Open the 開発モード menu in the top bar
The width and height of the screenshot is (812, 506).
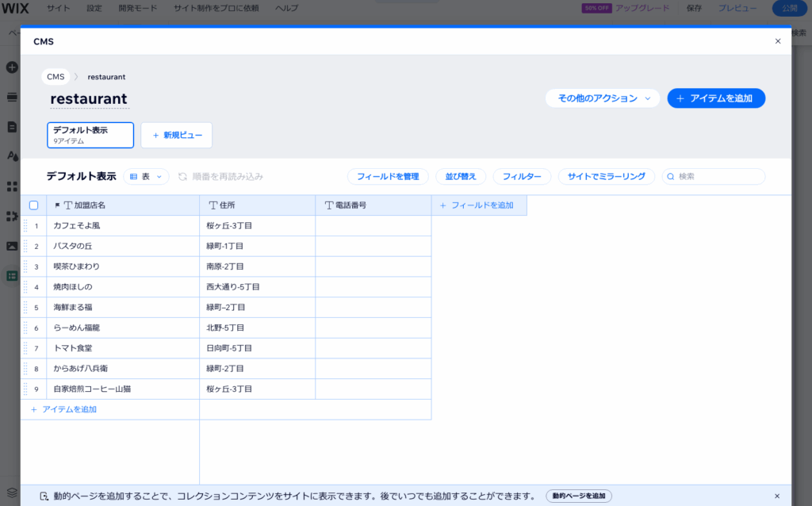tap(136, 8)
